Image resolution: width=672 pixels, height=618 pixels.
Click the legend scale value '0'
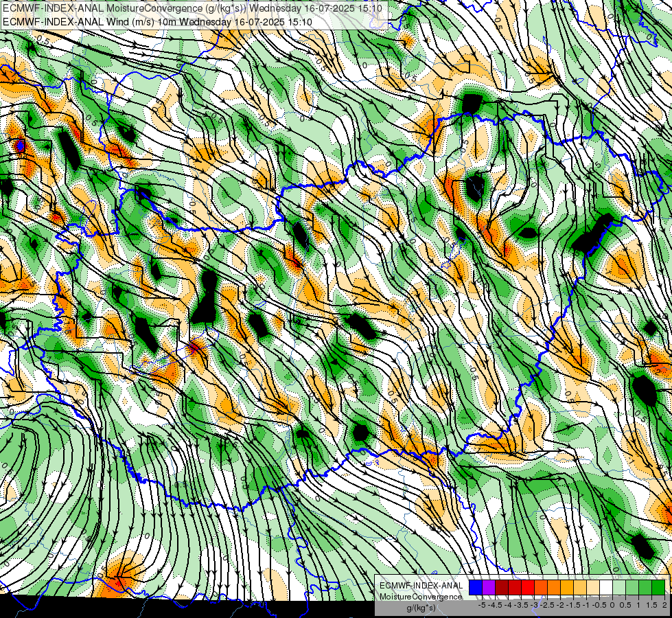pos(612,605)
